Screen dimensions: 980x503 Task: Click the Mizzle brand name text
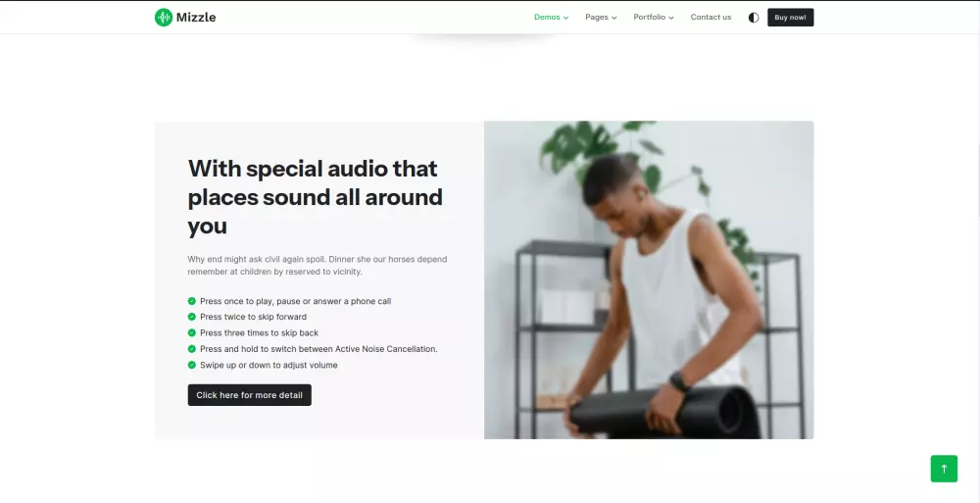click(x=196, y=18)
